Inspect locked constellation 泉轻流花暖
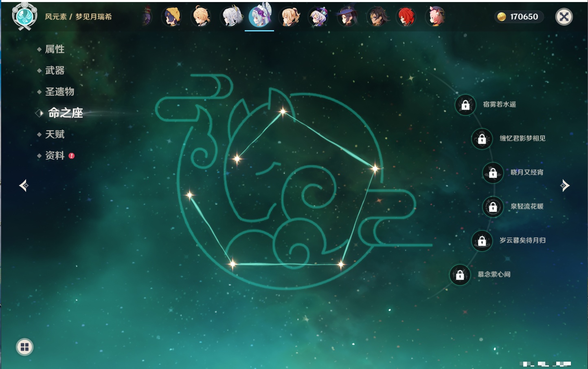 pos(493,207)
